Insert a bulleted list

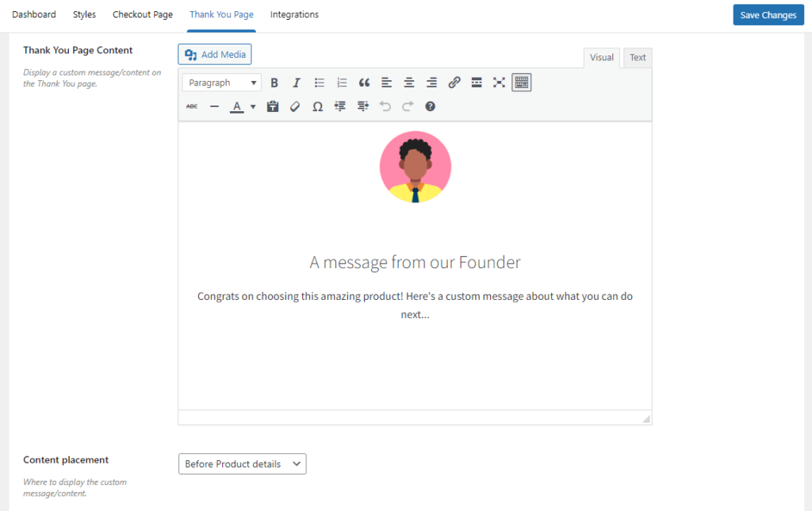point(319,82)
